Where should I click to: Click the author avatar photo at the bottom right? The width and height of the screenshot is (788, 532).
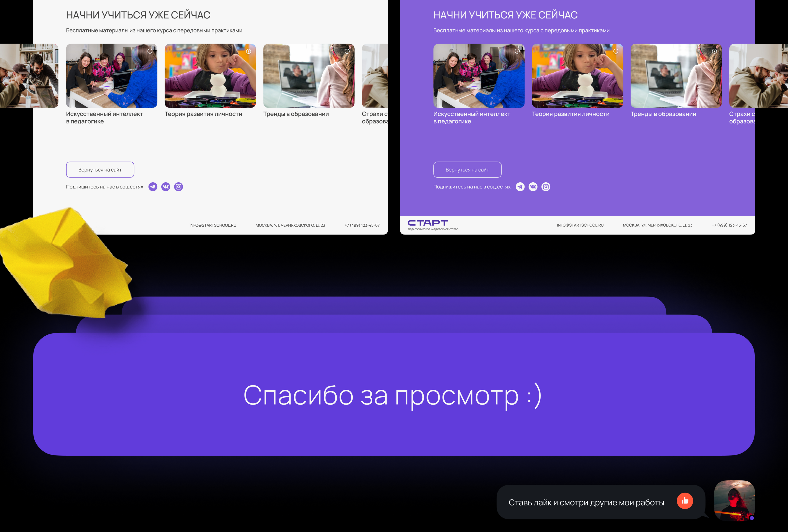click(x=734, y=500)
